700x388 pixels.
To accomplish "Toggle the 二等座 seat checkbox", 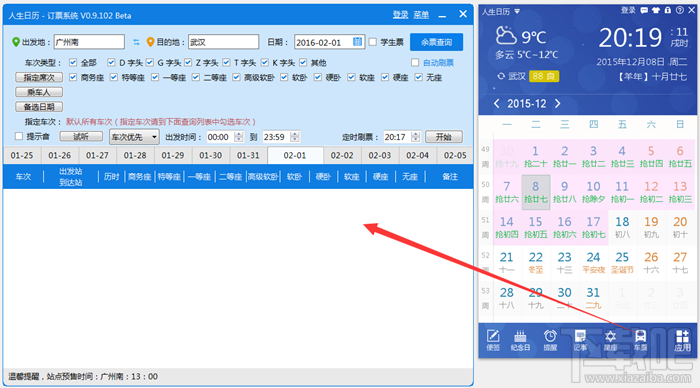I will pyautogui.click(x=196, y=77).
